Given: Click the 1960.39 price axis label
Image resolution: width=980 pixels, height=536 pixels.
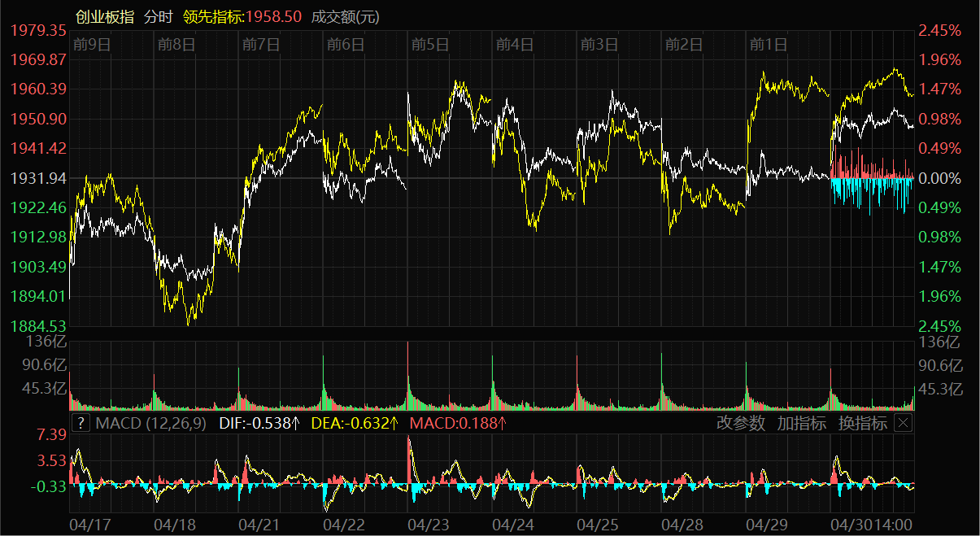Looking at the screenshot, I should pos(39,89).
